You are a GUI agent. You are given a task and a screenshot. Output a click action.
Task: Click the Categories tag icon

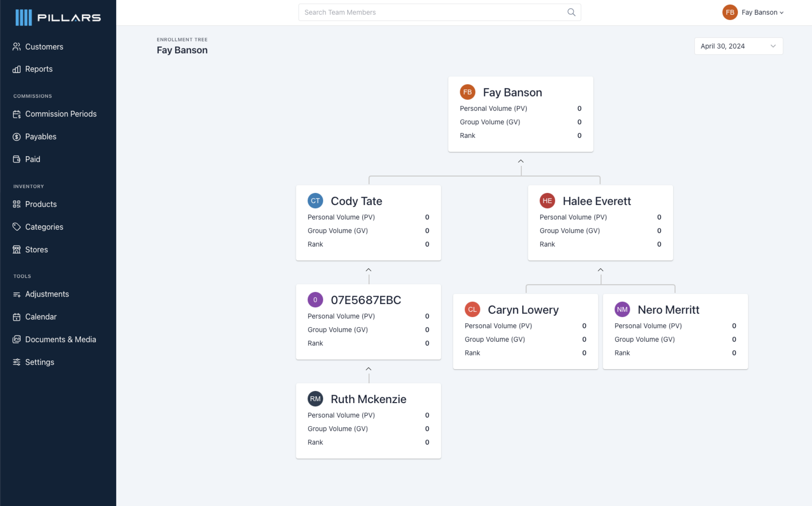tap(16, 227)
